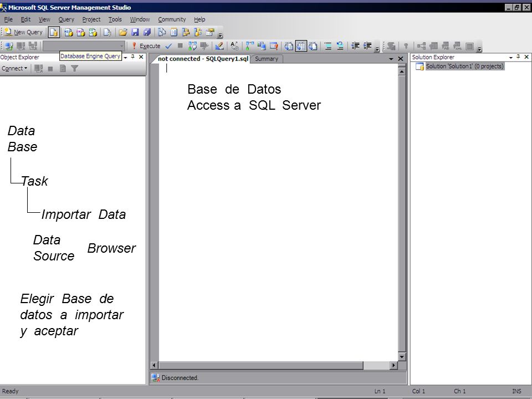Toggle auto-hide pin on Solution Explorer
The image size is (532, 399).
coord(519,57)
